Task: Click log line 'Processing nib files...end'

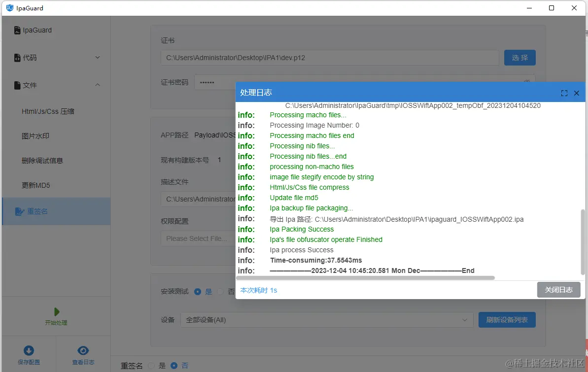Action: [x=308, y=156]
